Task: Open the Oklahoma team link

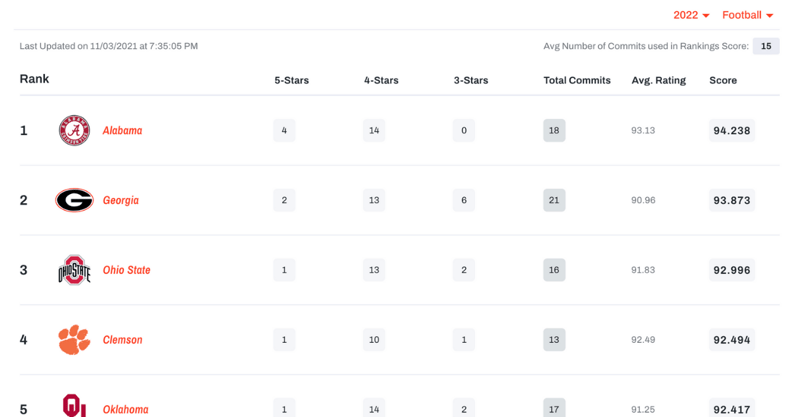Action: 126,409
